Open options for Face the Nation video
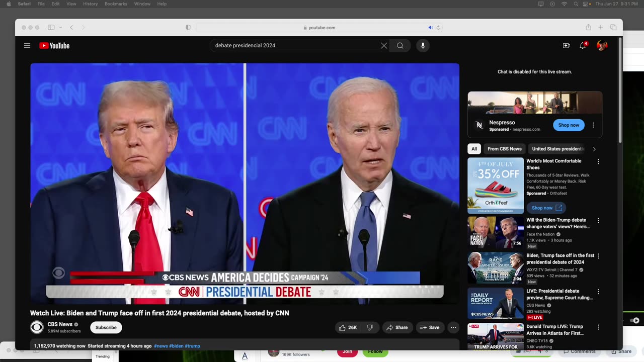644x362 pixels. point(598,221)
